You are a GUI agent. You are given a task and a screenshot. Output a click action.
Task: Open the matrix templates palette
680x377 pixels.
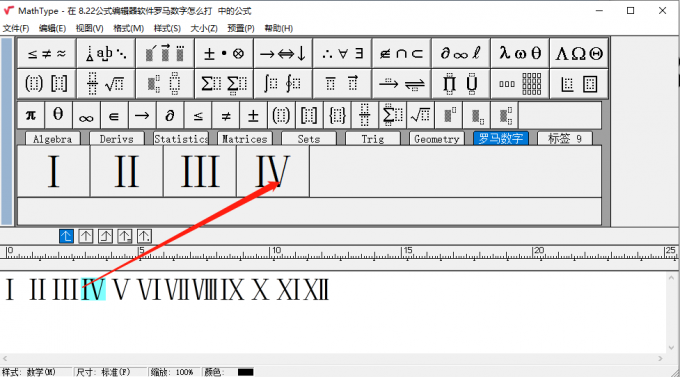pyautogui.click(x=520, y=84)
